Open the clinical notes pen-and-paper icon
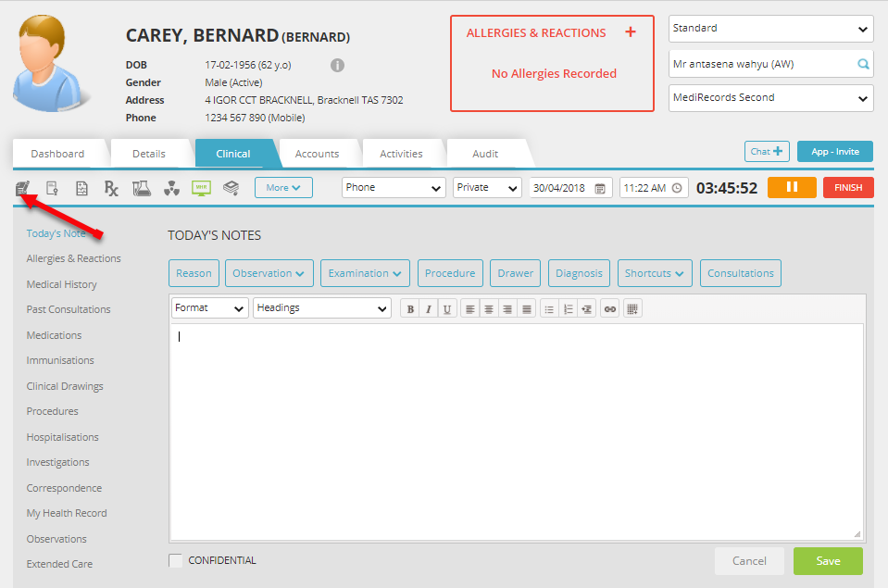This screenshot has width=888, height=588. point(22,188)
